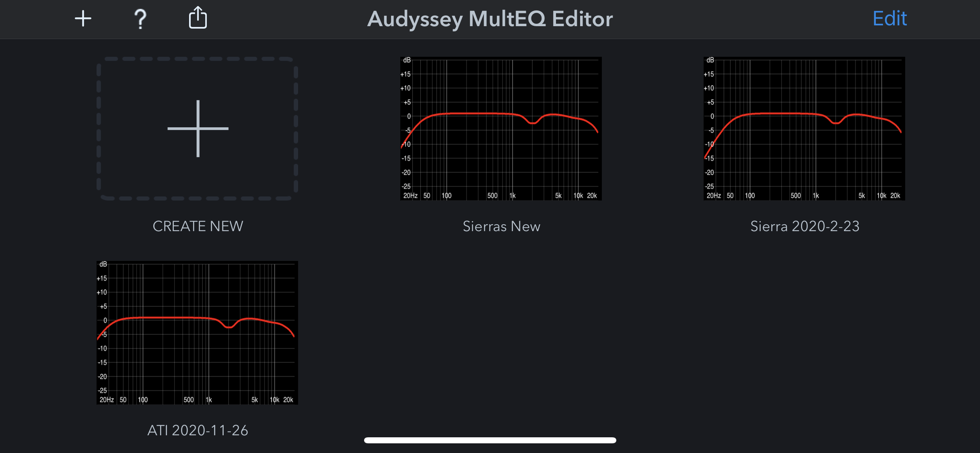Open the Sierras New curve thumbnail
The height and width of the screenshot is (453, 980).
pyautogui.click(x=501, y=128)
